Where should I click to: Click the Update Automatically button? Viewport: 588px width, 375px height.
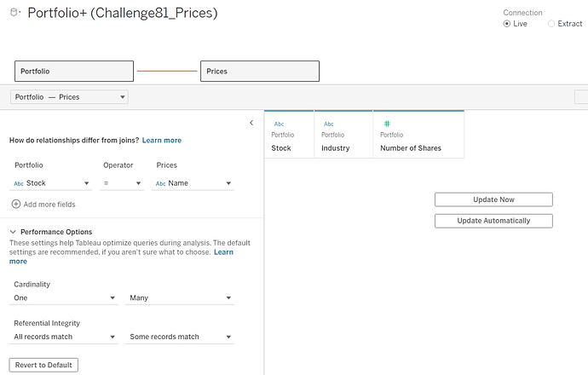coord(493,221)
